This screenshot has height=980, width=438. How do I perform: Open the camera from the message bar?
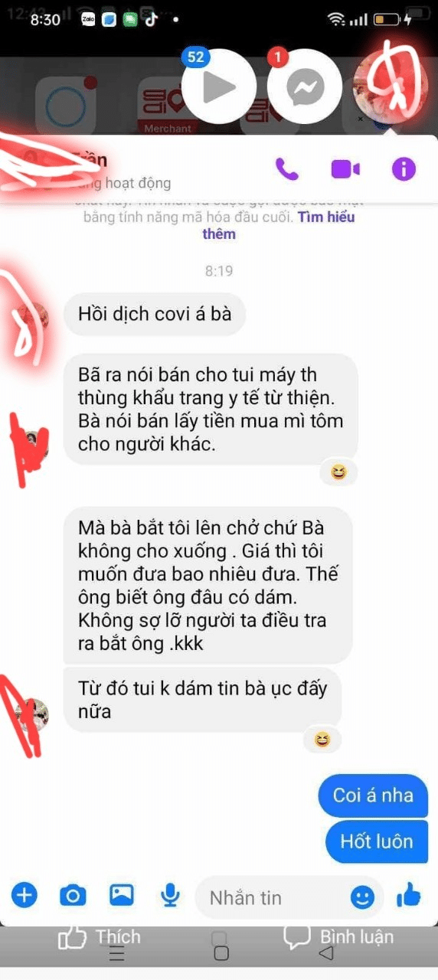tap(73, 894)
